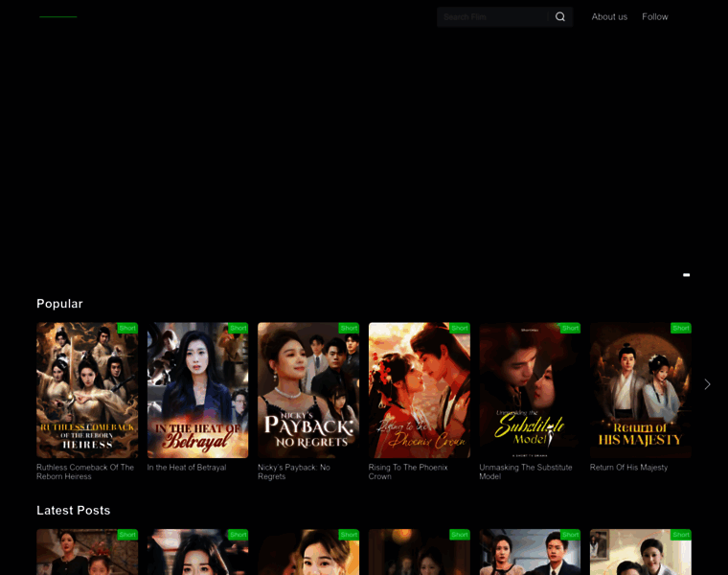The height and width of the screenshot is (575, 728).
Task: Open the About us page
Action: coord(609,16)
